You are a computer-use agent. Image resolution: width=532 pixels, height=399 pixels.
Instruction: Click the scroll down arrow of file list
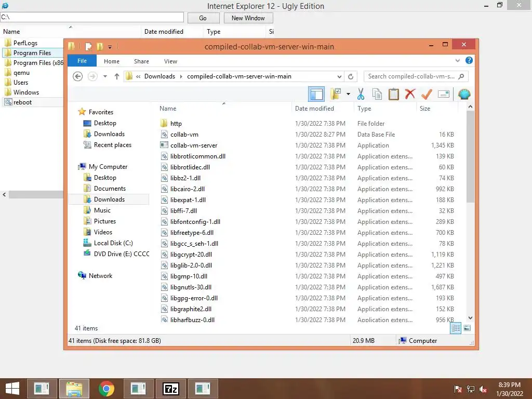pos(470,318)
